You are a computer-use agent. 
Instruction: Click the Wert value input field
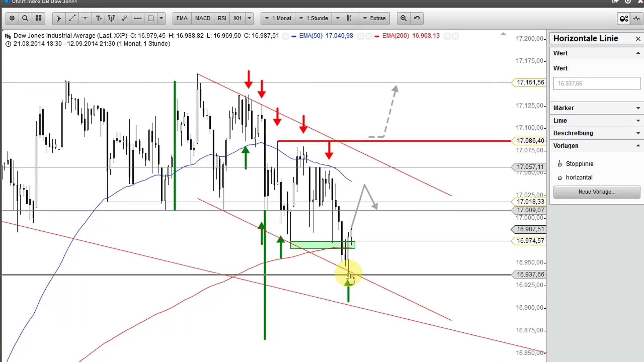[597, 83]
